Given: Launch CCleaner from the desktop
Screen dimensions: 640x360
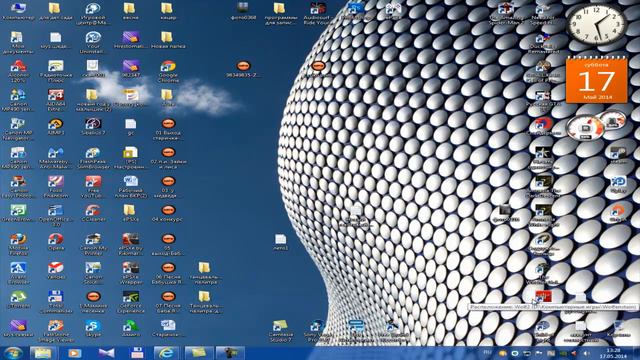Looking at the screenshot, I should click(x=93, y=213).
